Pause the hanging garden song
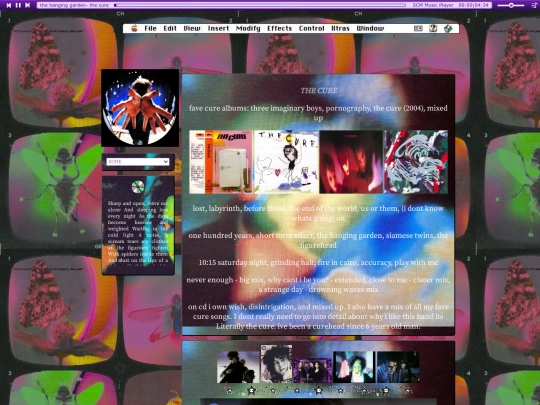540x405 pixels. coord(18,5)
